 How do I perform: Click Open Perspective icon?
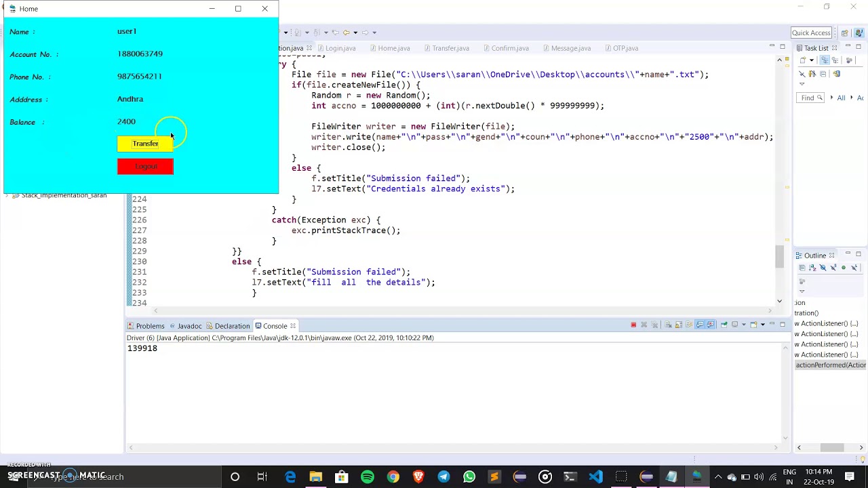coord(845,33)
